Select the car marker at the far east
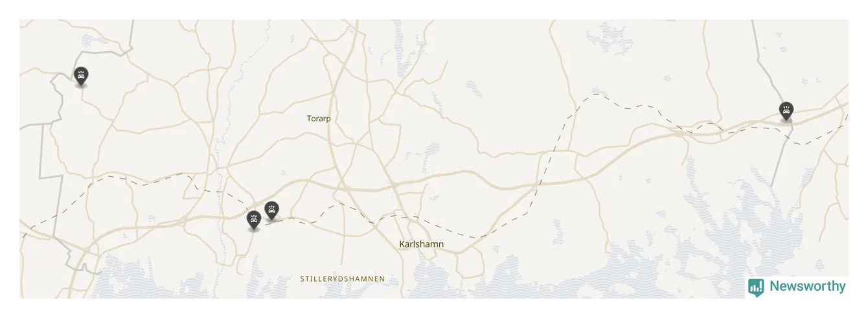 [x=786, y=111]
